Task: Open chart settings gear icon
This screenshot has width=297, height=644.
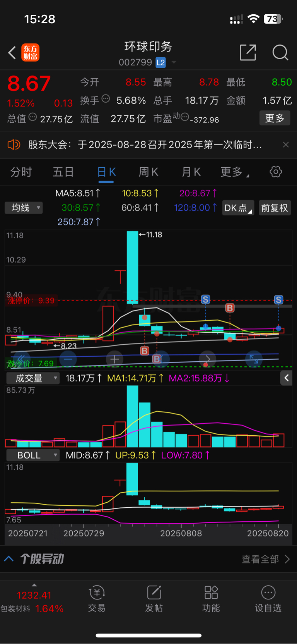Action: (x=276, y=172)
